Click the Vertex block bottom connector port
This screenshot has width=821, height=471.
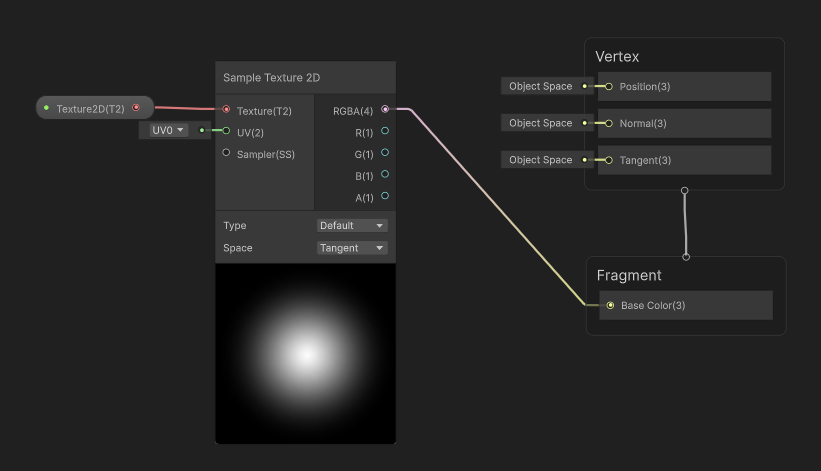click(x=684, y=190)
